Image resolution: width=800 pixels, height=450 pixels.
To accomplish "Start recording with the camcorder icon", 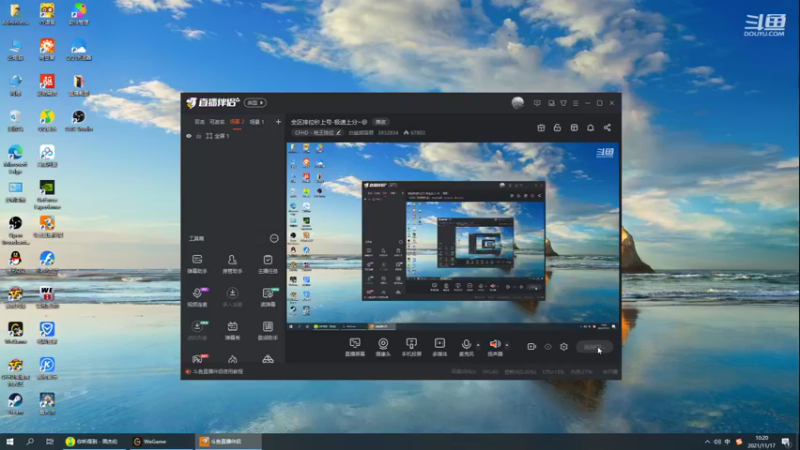I will tap(531, 346).
